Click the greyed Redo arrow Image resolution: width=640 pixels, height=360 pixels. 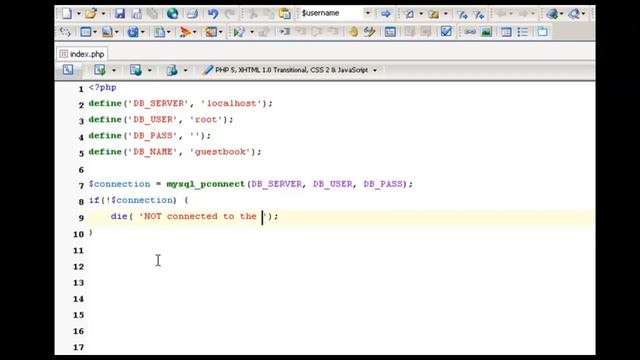230,13
